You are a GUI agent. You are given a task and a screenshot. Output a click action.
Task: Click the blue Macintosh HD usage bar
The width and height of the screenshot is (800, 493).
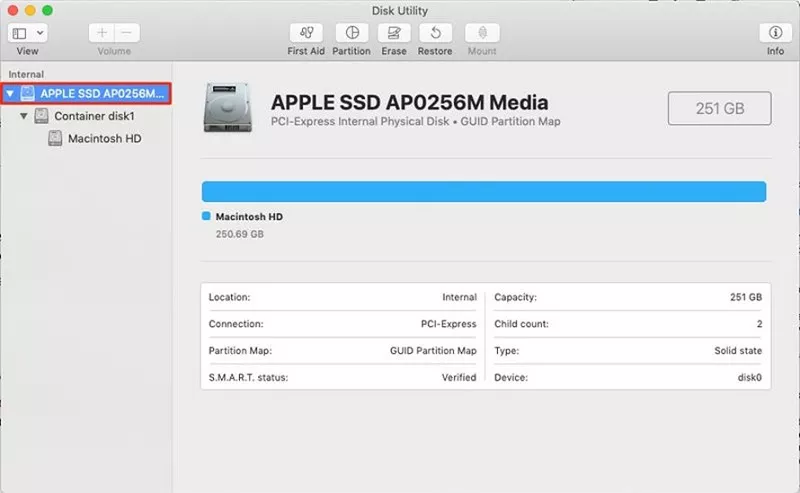pyautogui.click(x=483, y=192)
